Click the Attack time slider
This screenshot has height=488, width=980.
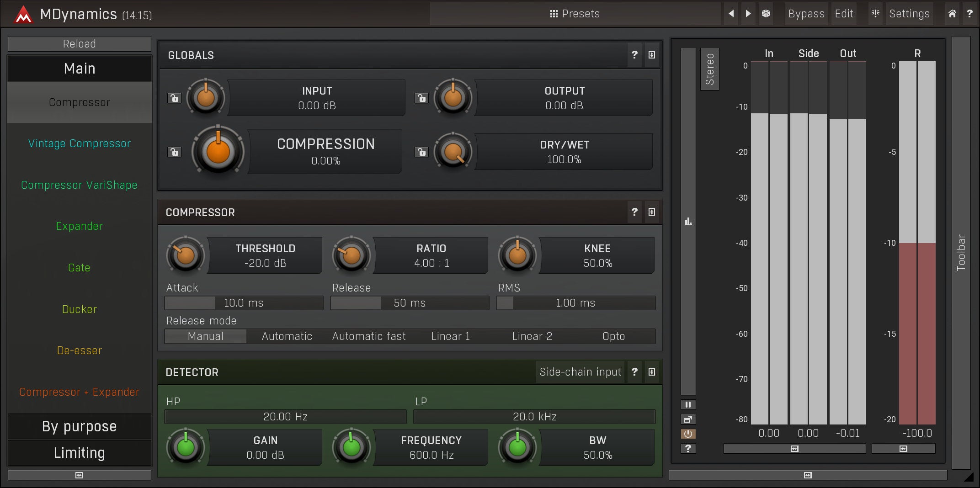tap(244, 303)
